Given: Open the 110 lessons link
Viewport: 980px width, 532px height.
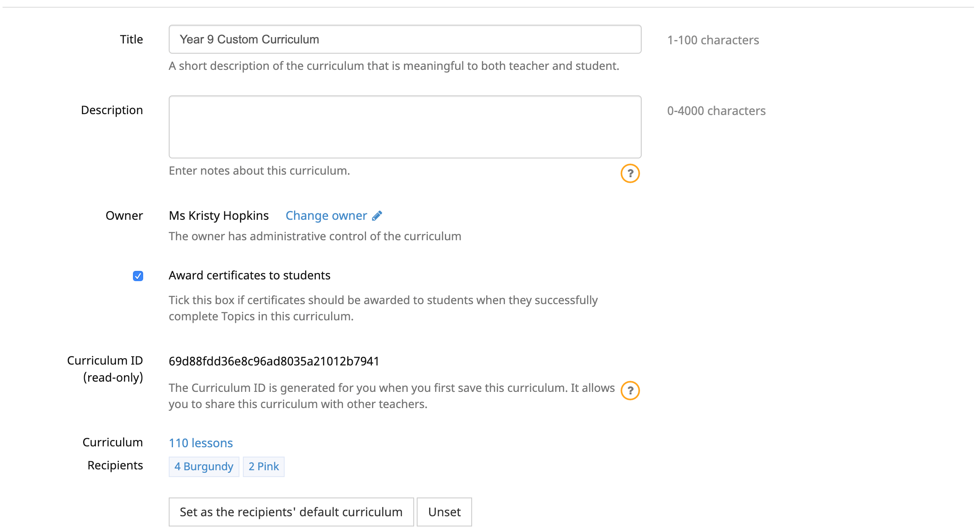Looking at the screenshot, I should click(201, 443).
